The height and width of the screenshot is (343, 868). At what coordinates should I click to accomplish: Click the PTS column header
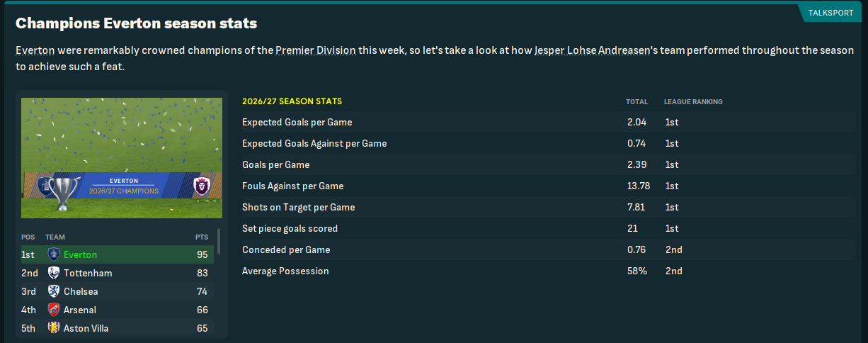[201, 237]
